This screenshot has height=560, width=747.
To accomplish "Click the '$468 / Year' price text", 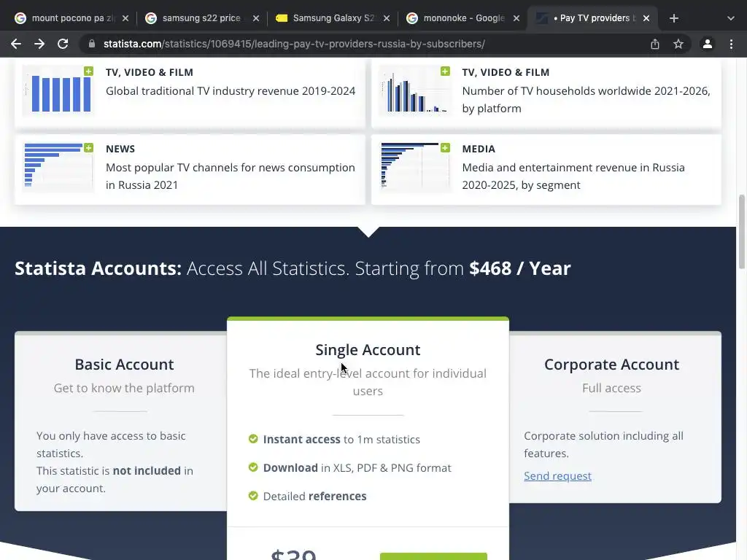I will (x=519, y=268).
